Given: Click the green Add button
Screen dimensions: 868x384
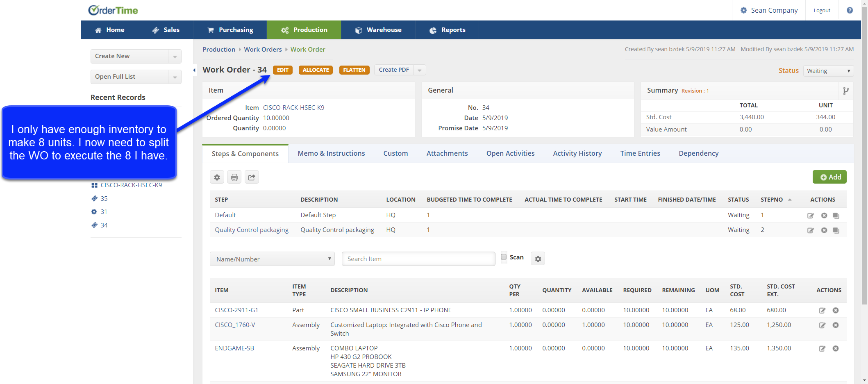Looking at the screenshot, I should click(829, 177).
